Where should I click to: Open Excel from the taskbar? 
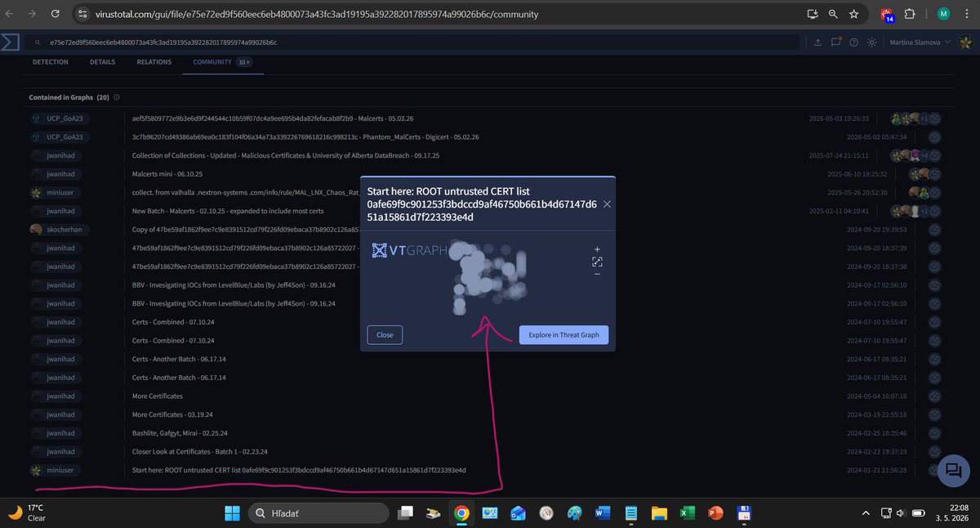point(688,513)
